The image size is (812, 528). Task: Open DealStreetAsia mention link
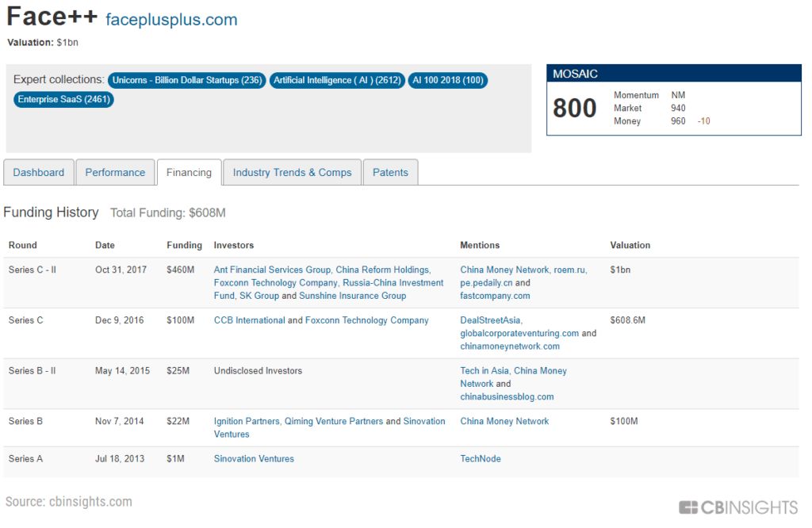(490, 320)
